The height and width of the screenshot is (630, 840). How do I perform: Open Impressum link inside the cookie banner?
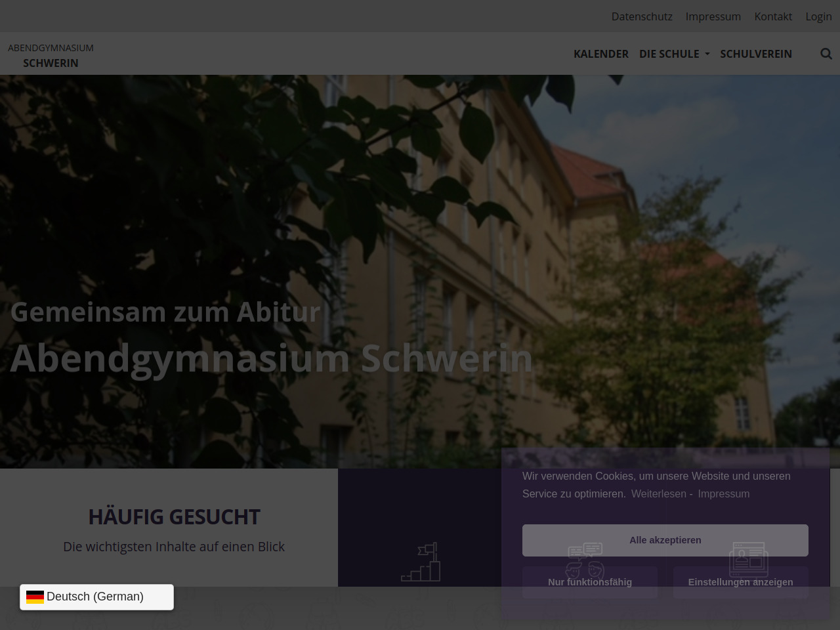point(723,493)
